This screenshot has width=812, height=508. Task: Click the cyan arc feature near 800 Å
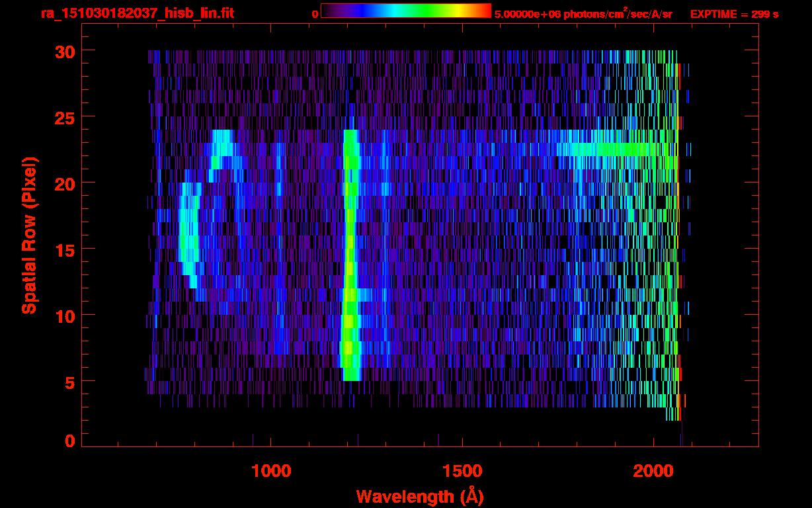(x=190, y=235)
